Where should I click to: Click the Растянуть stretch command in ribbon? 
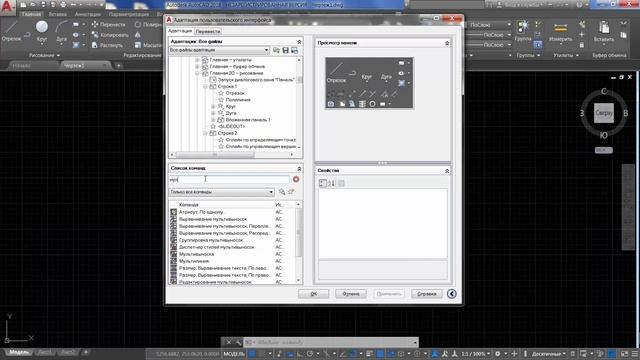point(107,45)
